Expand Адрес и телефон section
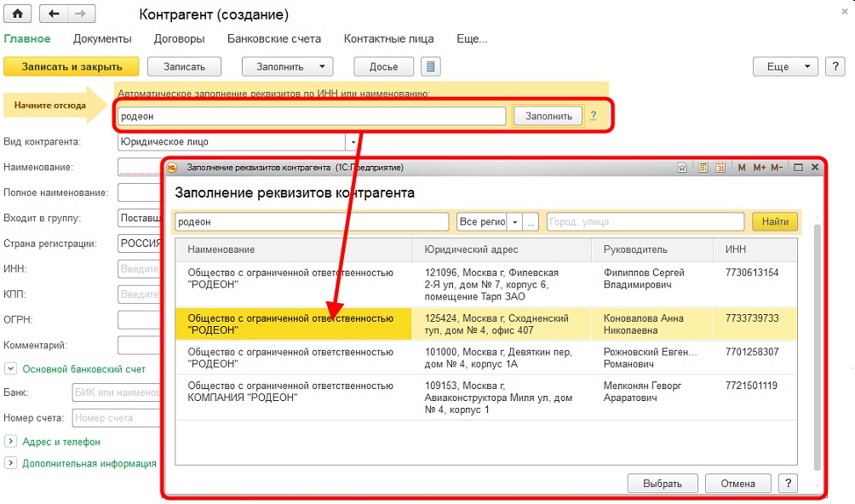 point(10,441)
